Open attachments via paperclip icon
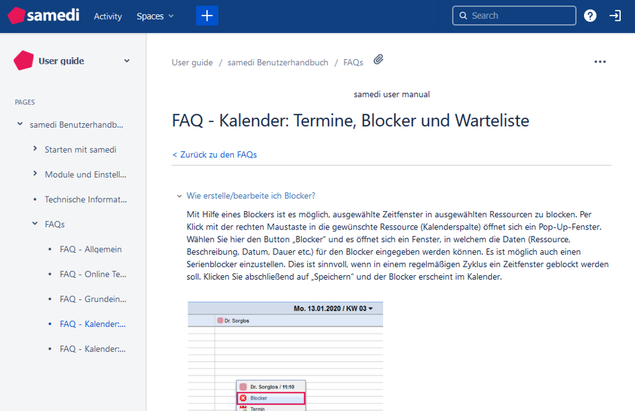 pyautogui.click(x=378, y=60)
